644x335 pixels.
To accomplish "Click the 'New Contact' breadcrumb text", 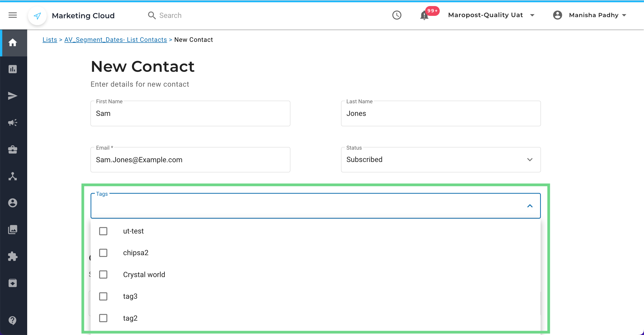I will (193, 40).
